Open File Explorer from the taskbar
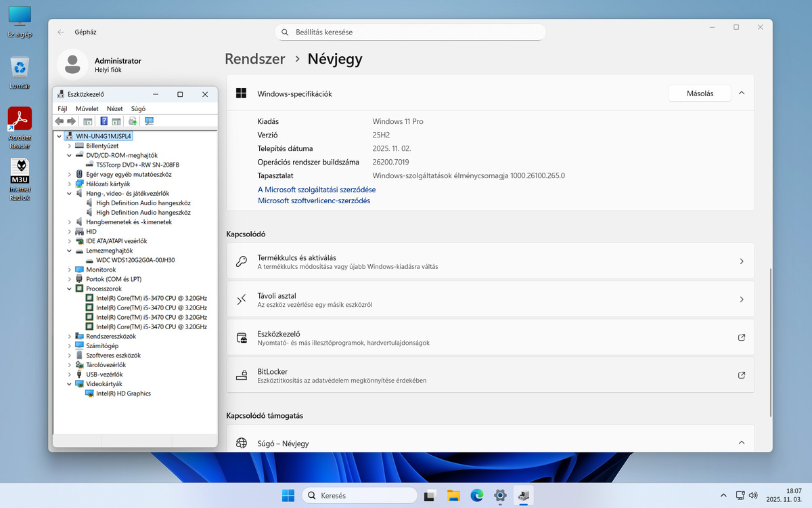Viewport: 812px width, 508px height. [453, 496]
